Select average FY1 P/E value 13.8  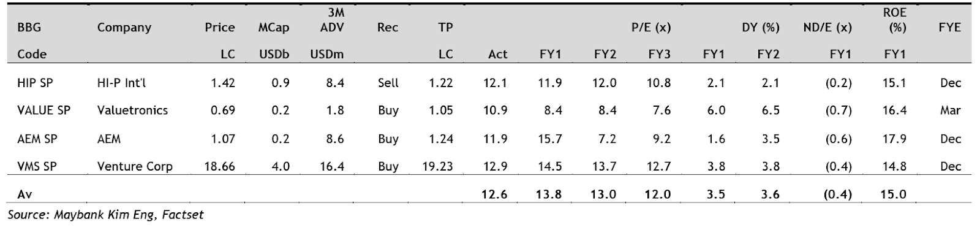coord(549,195)
